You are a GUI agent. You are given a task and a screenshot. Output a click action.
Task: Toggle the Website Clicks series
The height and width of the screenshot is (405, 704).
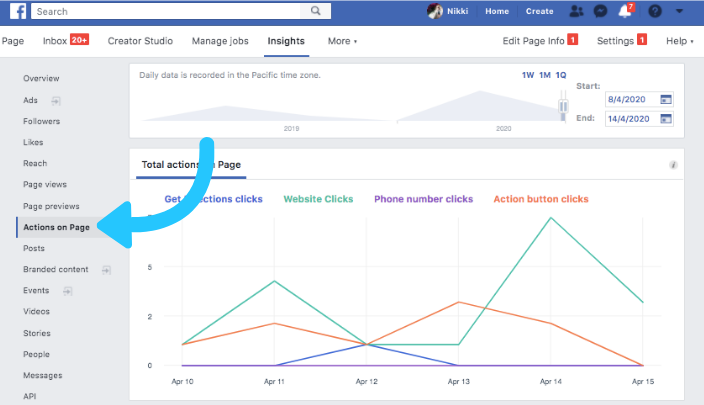coord(318,199)
